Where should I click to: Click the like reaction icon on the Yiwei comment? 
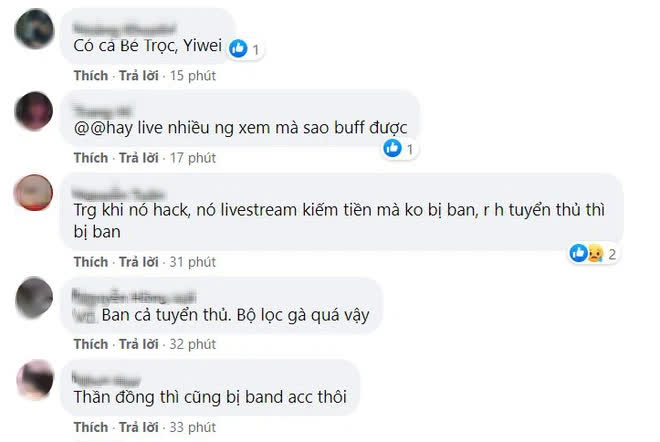click(238, 48)
